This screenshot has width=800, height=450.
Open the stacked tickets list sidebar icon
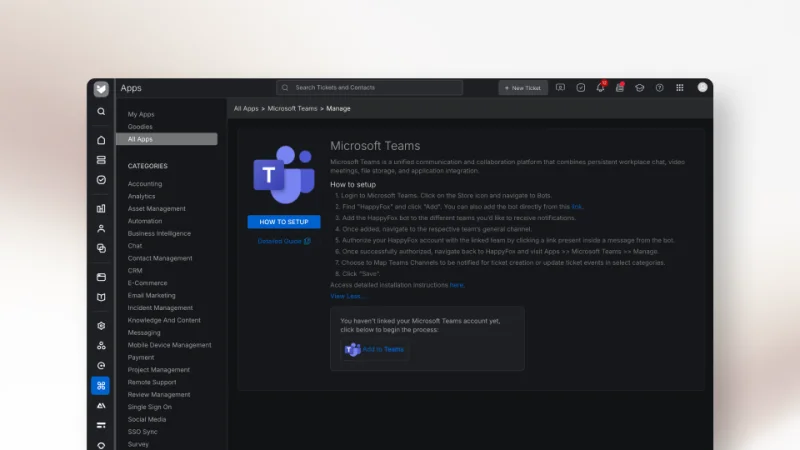(x=101, y=160)
